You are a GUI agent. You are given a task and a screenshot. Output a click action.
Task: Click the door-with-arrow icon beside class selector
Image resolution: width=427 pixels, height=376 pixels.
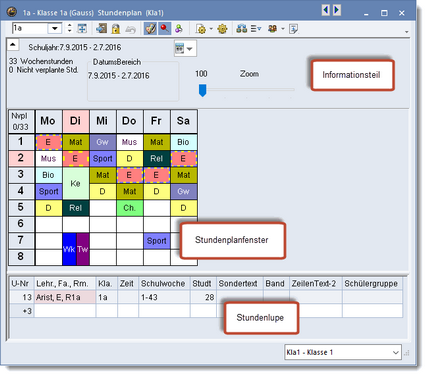click(101, 29)
